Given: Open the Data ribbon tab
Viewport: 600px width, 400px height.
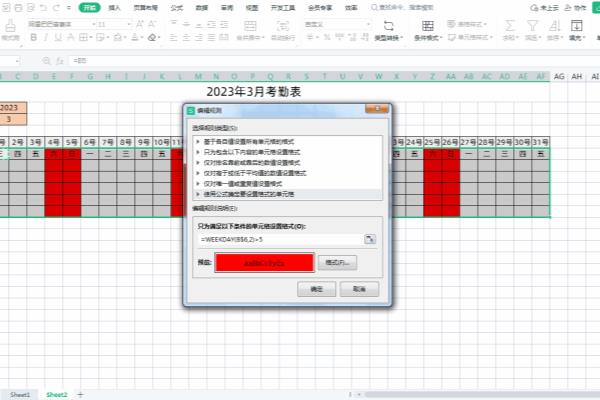Looking at the screenshot, I should pos(202,7).
